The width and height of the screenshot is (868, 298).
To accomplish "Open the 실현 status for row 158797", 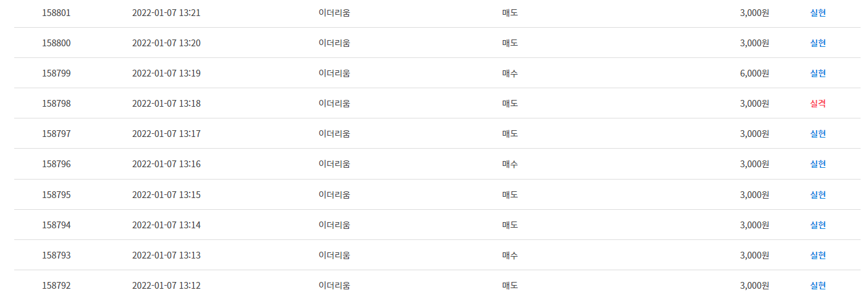I will pyautogui.click(x=818, y=134).
